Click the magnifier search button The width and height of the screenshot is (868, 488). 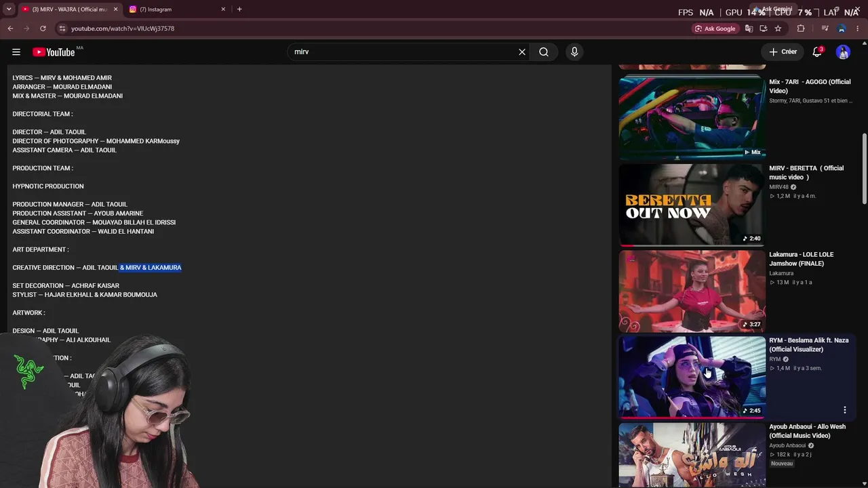click(544, 52)
